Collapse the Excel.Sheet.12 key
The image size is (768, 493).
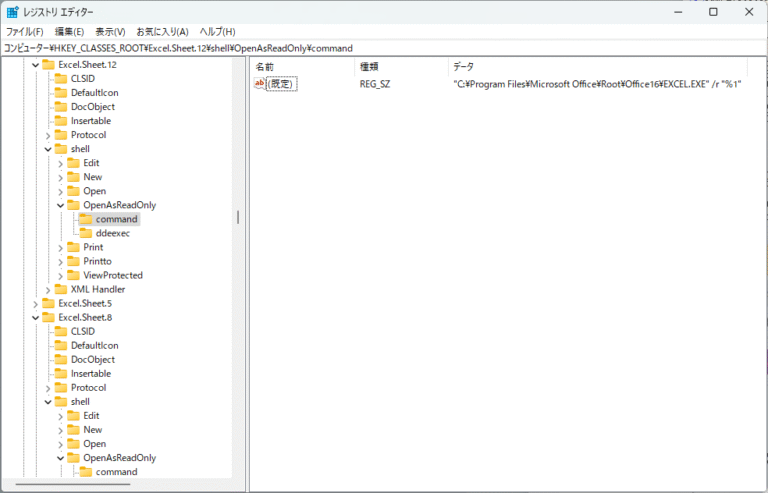[35, 65]
